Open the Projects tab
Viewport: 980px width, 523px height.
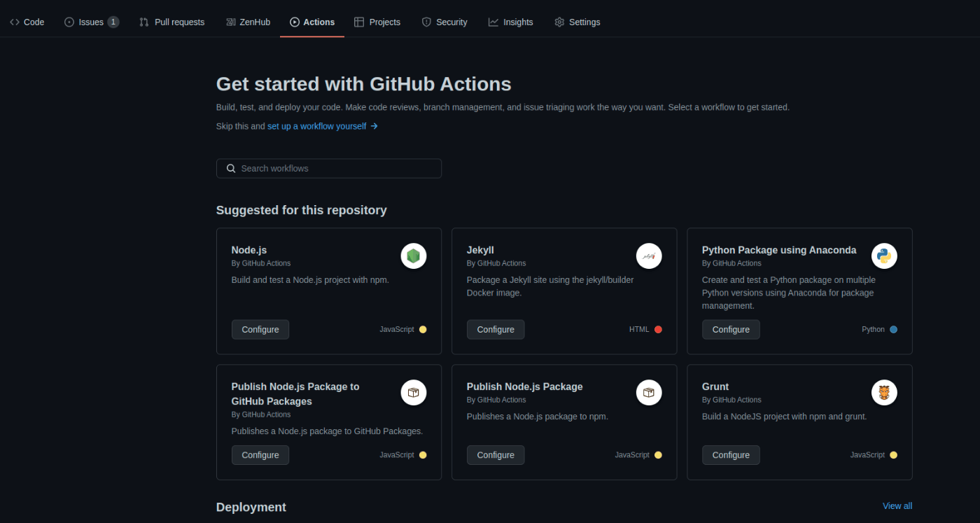377,22
